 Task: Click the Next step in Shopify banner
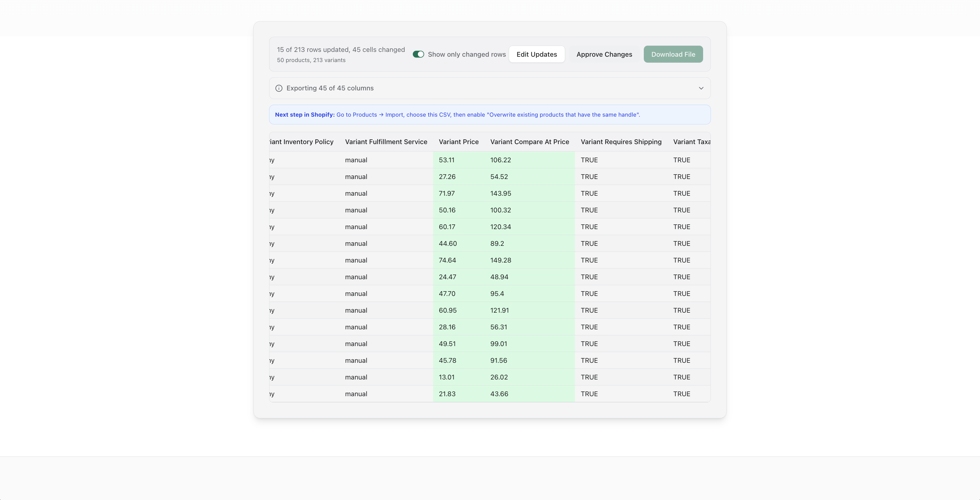pyautogui.click(x=490, y=114)
